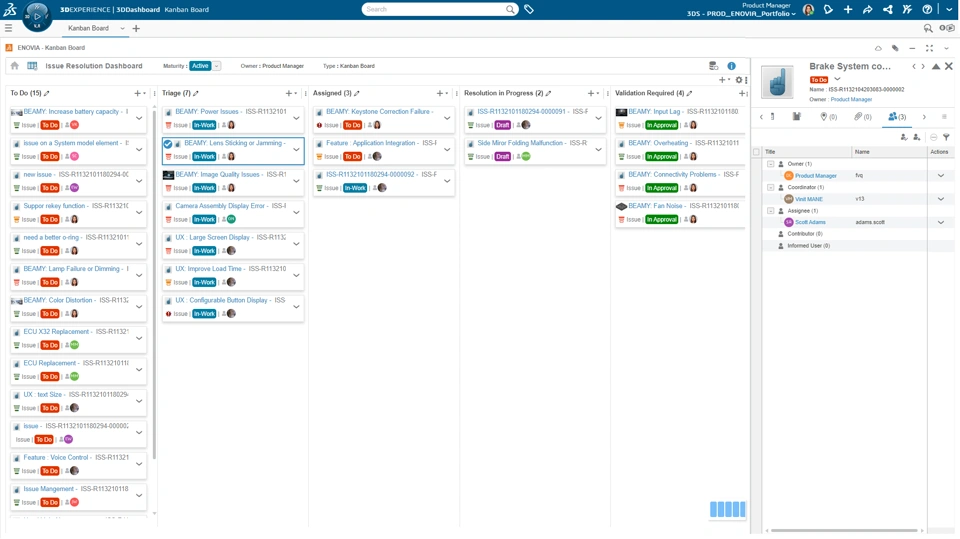
Task: Click the remove member minus circle icon
Action: point(934,137)
